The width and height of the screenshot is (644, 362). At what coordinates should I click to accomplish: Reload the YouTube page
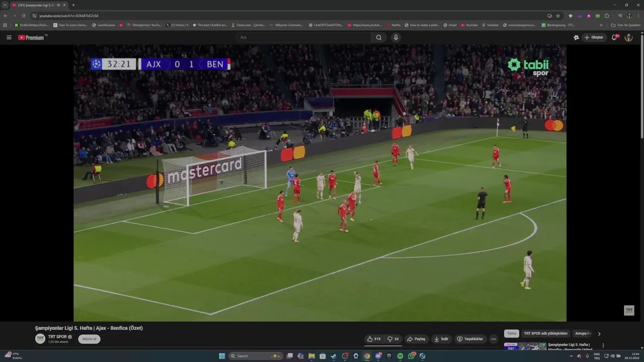click(x=23, y=16)
